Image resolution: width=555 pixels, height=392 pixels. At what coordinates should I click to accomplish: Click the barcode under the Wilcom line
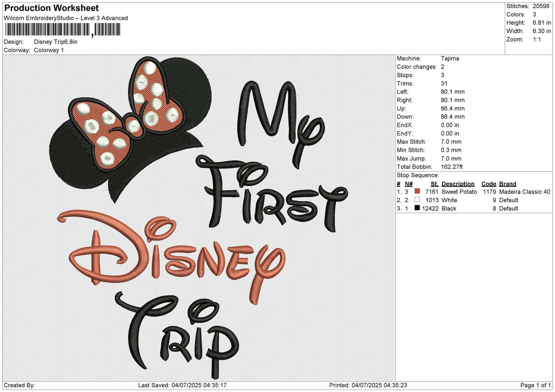click(x=62, y=30)
